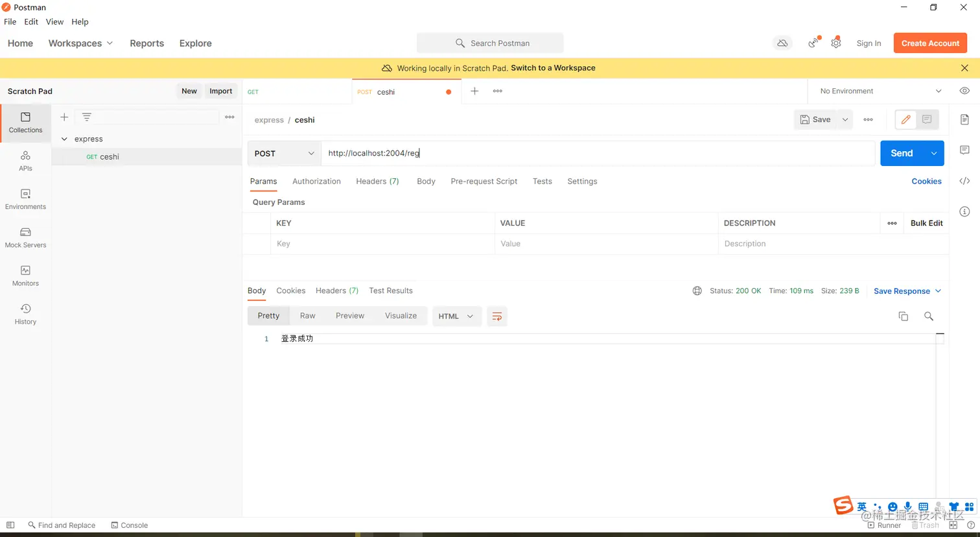The height and width of the screenshot is (537, 980).
Task: Open the Save Response dropdown
Action: click(x=907, y=291)
